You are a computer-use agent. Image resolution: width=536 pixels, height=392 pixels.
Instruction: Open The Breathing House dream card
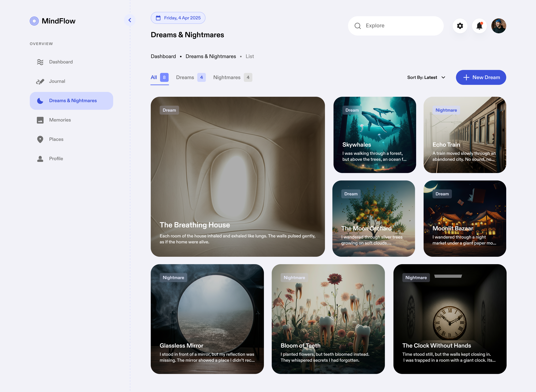(x=238, y=177)
